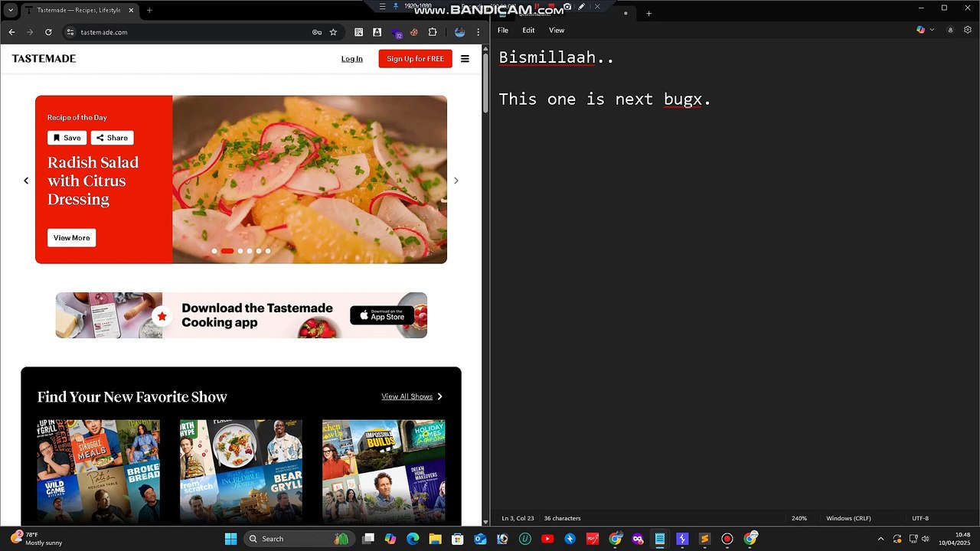Click the Ln 3, Col 23 status indicator

[x=518, y=518]
